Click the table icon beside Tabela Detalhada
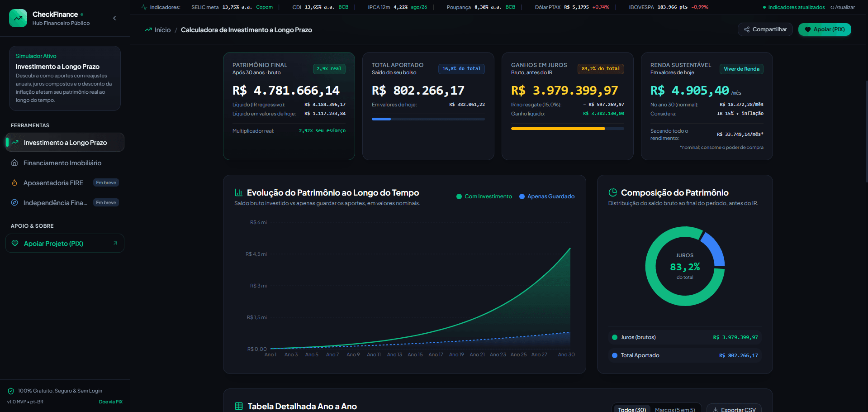Image resolution: width=868 pixels, height=412 pixels. click(x=239, y=406)
